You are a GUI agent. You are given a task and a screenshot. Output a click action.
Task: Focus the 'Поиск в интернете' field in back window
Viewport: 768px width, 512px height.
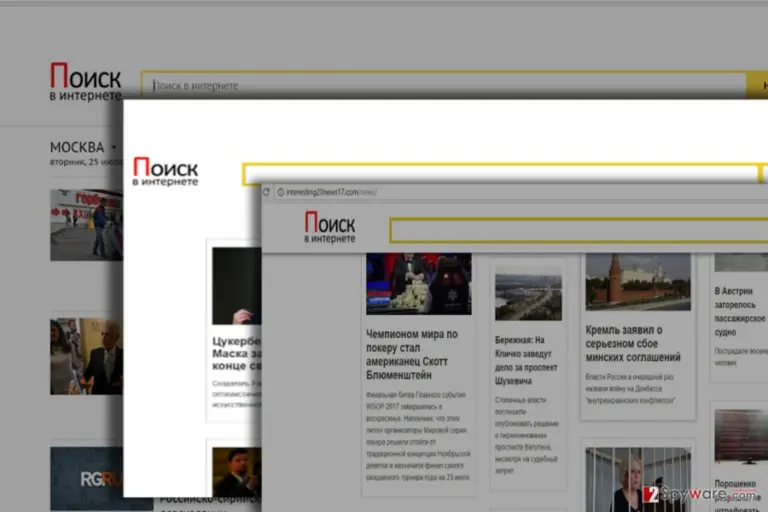click(444, 85)
